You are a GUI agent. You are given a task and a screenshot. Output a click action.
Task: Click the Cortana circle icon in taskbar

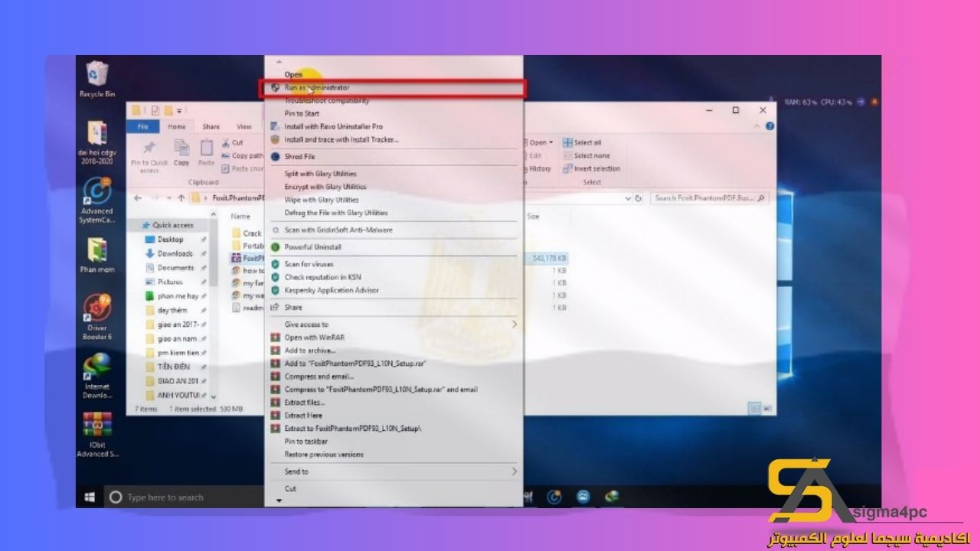(116, 497)
